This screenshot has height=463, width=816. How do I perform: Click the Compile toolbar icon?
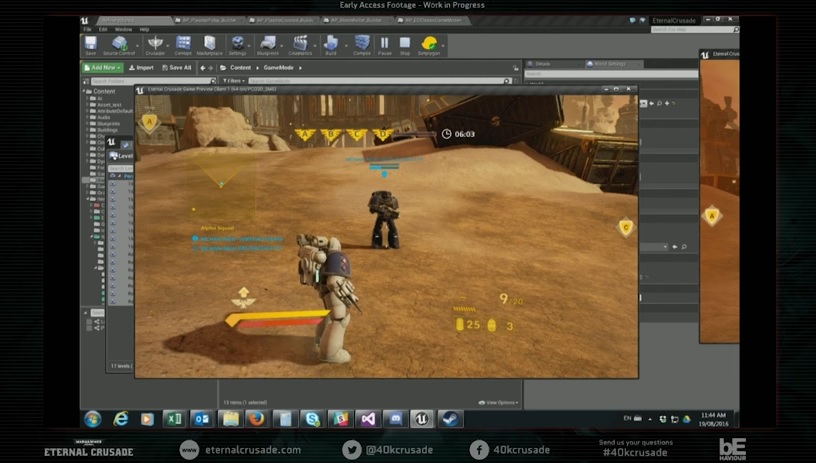(x=362, y=45)
